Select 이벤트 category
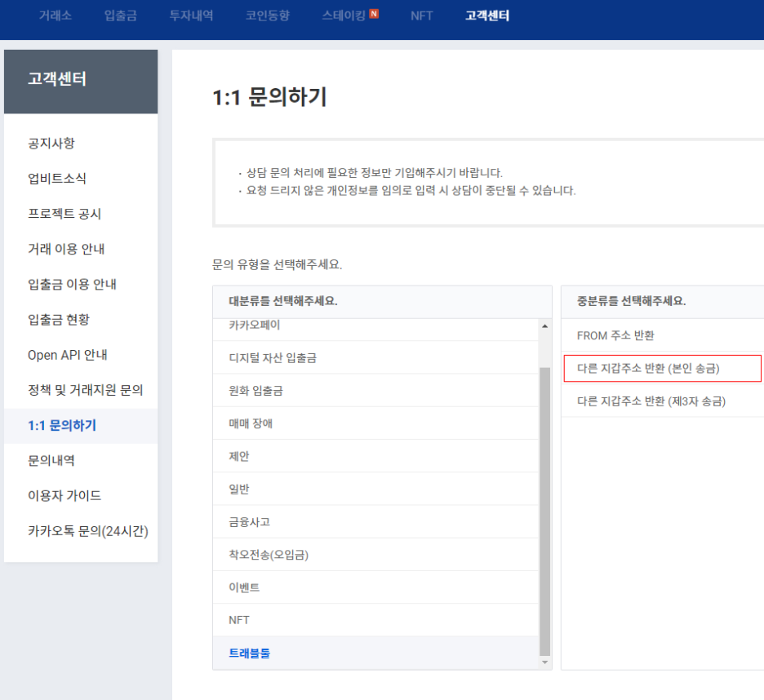The width and height of the screenshot is (764, 700). (x=375, y=587)
